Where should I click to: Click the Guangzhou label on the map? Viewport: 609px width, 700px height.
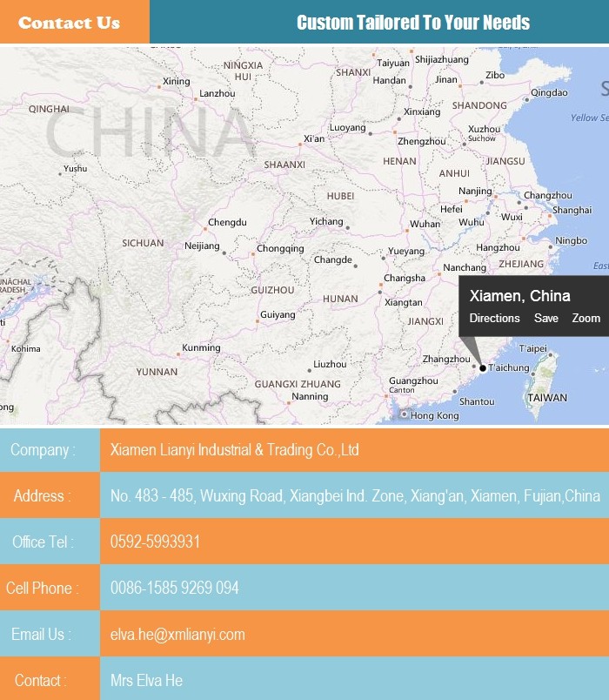tap(413, 380)
